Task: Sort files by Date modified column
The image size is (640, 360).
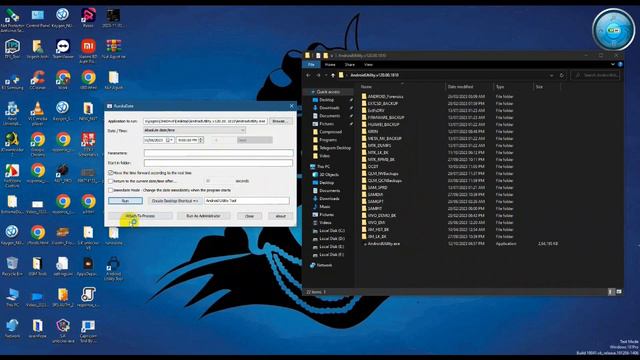Action: tap(460, 87)
